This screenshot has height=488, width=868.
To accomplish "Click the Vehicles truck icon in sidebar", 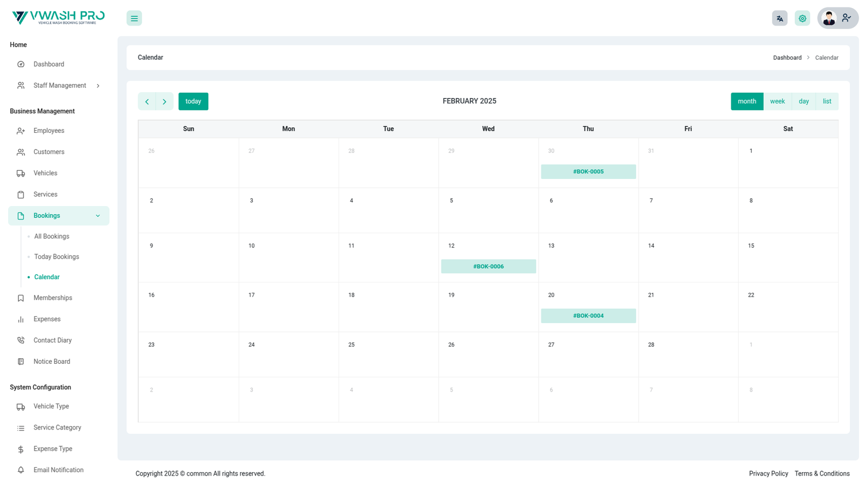I will tap(21, 174).
